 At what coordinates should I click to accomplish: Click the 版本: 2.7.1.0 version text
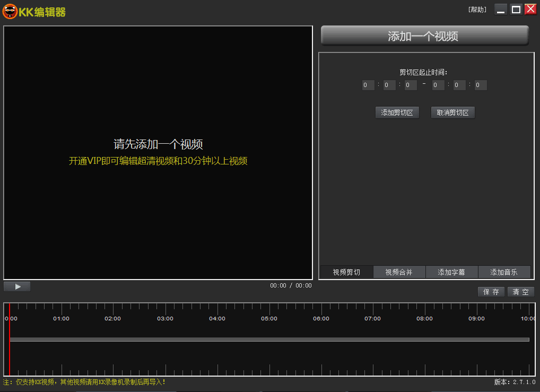coord(515,382)
